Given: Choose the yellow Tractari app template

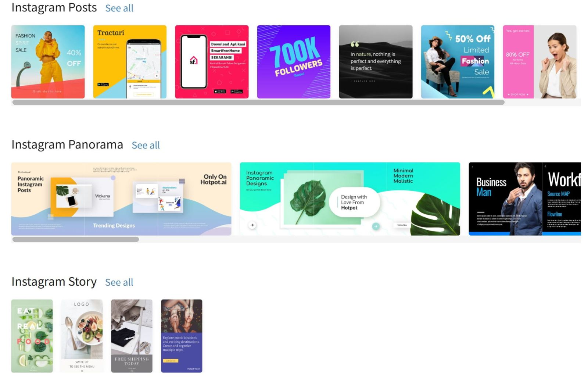Looking at the screenshot, I should [x=130, y=62].
